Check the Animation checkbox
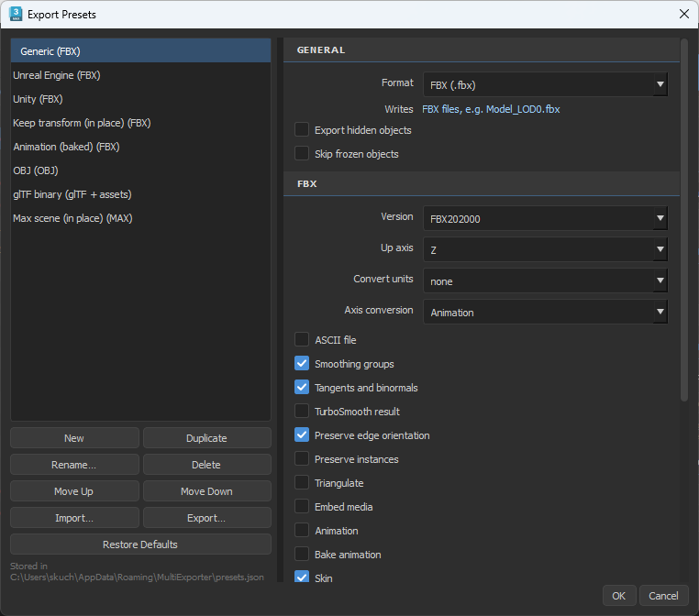The image size is (699, 616). pyautogui.click(x=302, y=530)
